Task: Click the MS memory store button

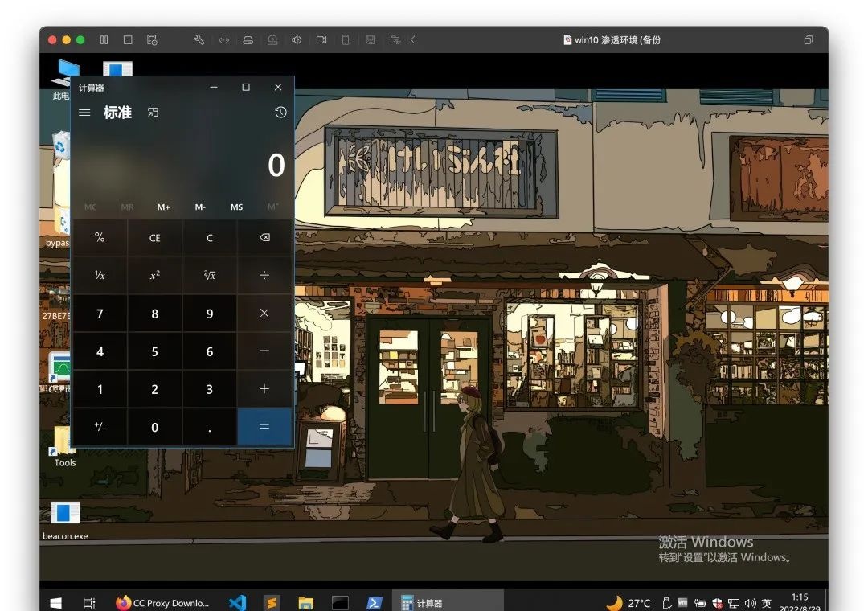Action: [236, 207]
